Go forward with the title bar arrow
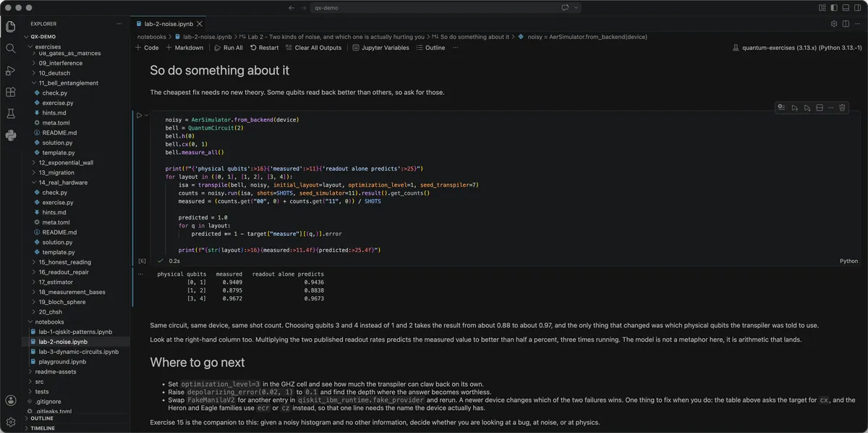Image resolution: width=868 pixels, height=433 pixels. click(x=303, y=7)
